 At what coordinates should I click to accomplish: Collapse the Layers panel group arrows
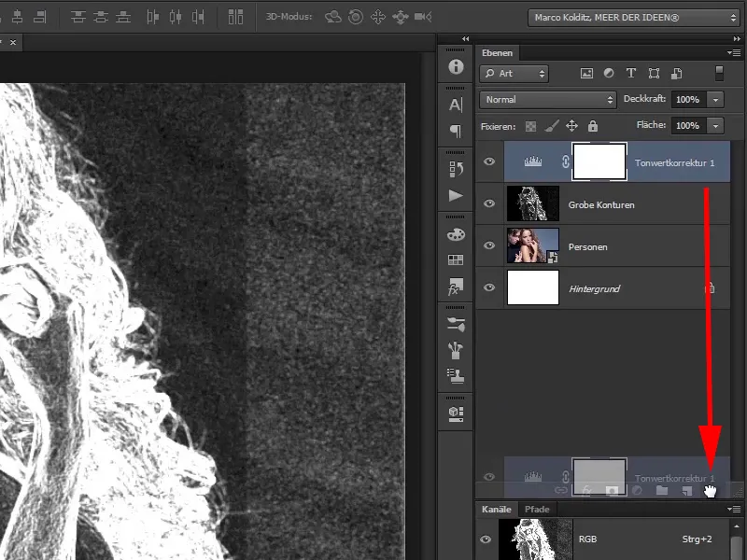click(737, 39)
